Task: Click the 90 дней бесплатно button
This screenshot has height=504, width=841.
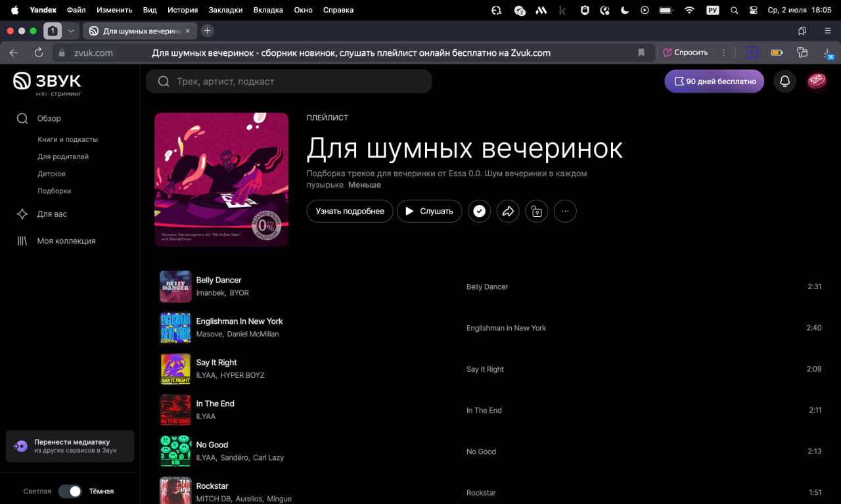Action: tap(714, 81)
